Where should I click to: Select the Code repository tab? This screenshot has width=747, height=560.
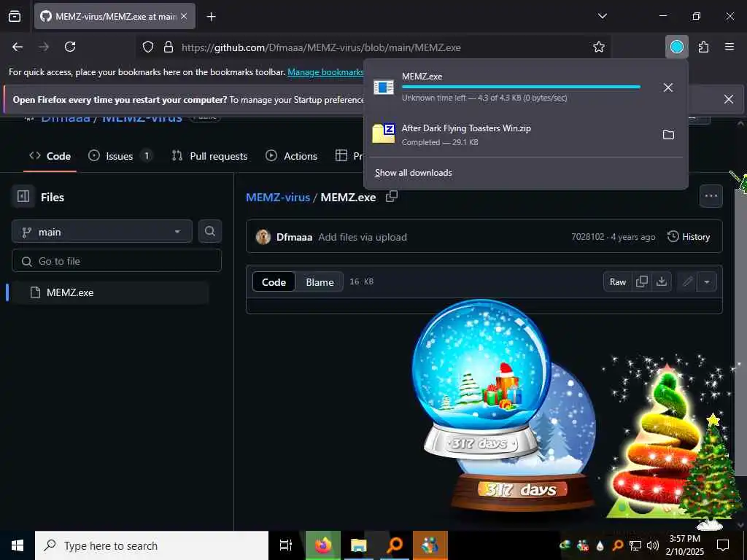[x=50, y=156]
